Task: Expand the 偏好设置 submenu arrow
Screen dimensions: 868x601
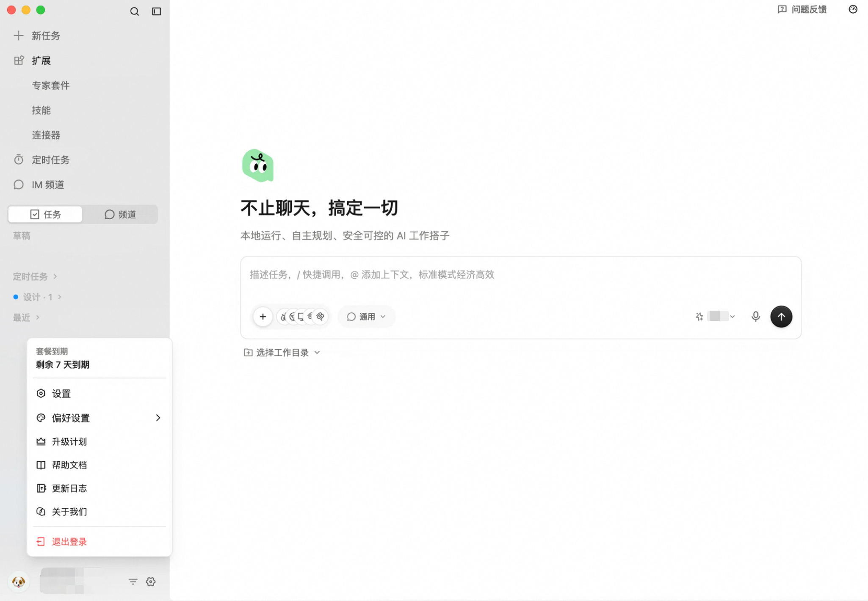Action: tap(158, 418)
